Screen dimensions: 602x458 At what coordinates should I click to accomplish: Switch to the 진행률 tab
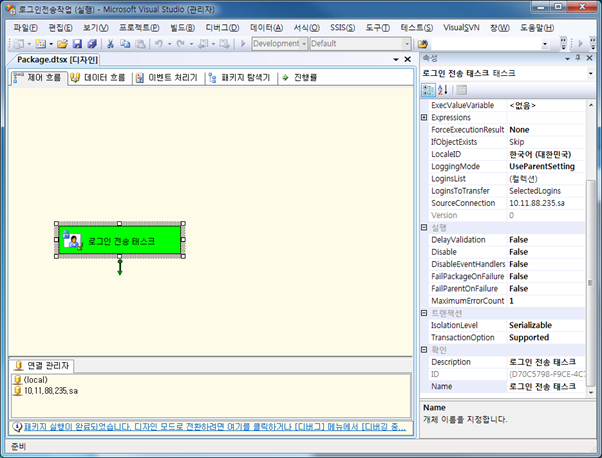pos(300,78)
